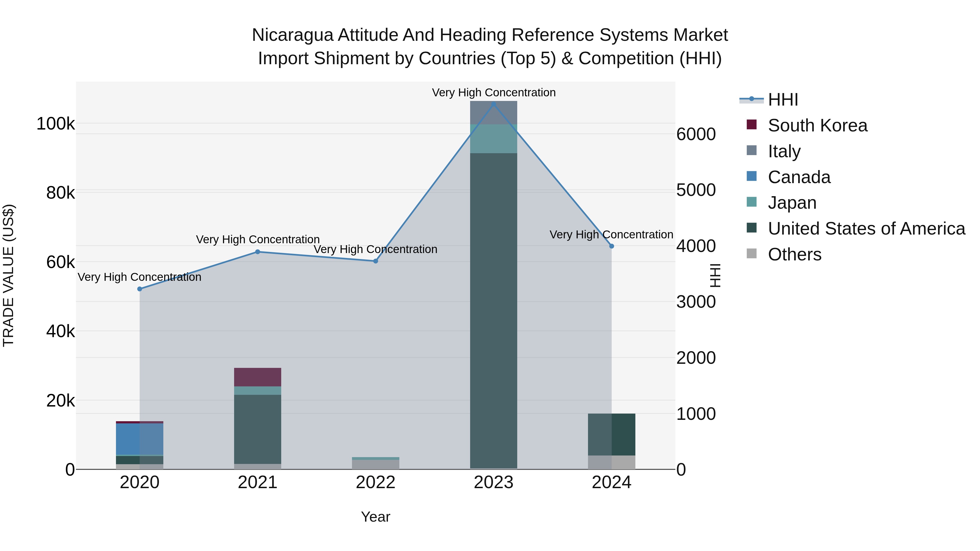Click the 60k left axis tick
Viewport: 980px width, 551px height.
(x=60, y=262)
